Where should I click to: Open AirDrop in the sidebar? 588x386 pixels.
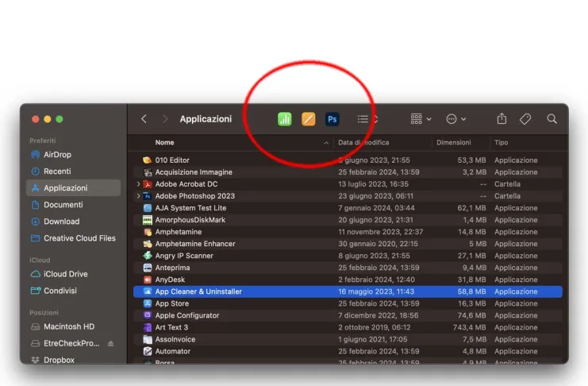pyautogui.click(x=74, y=155)
